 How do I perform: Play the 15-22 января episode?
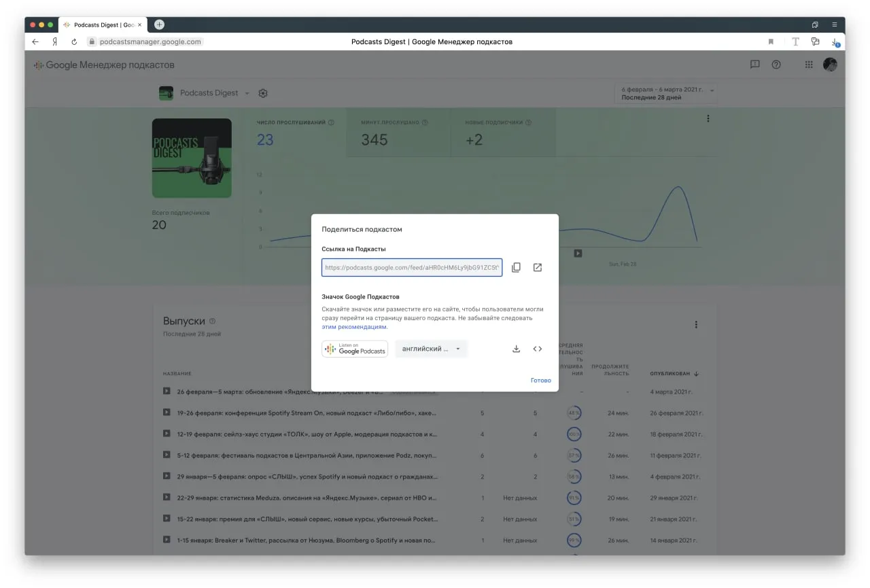[x=167, y=519]
